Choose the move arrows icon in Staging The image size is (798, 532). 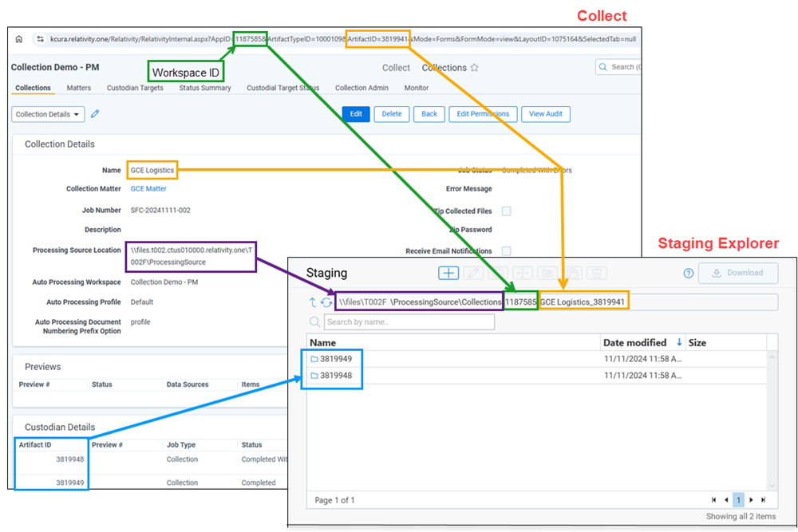click(x=523, y=273)
